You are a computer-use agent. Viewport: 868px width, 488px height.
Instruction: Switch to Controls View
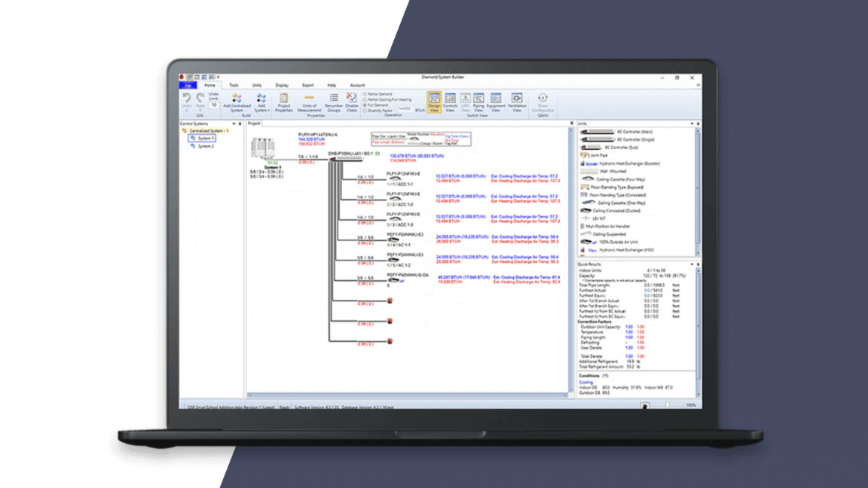(450, 103)
